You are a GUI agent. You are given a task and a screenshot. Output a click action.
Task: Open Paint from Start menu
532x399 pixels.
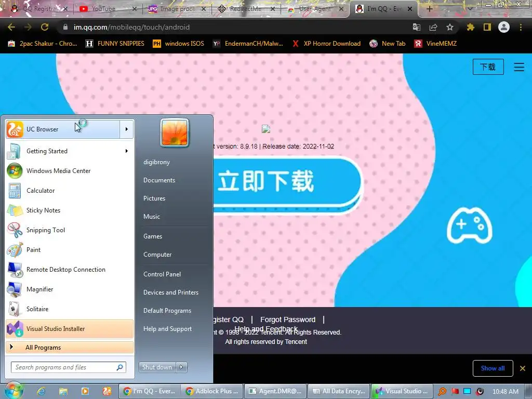pos(70,250)
